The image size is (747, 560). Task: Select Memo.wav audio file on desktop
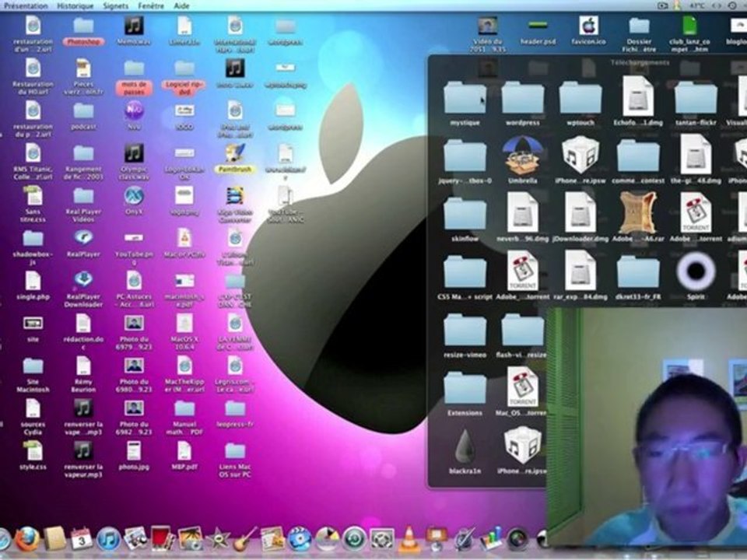coord(133,26)
